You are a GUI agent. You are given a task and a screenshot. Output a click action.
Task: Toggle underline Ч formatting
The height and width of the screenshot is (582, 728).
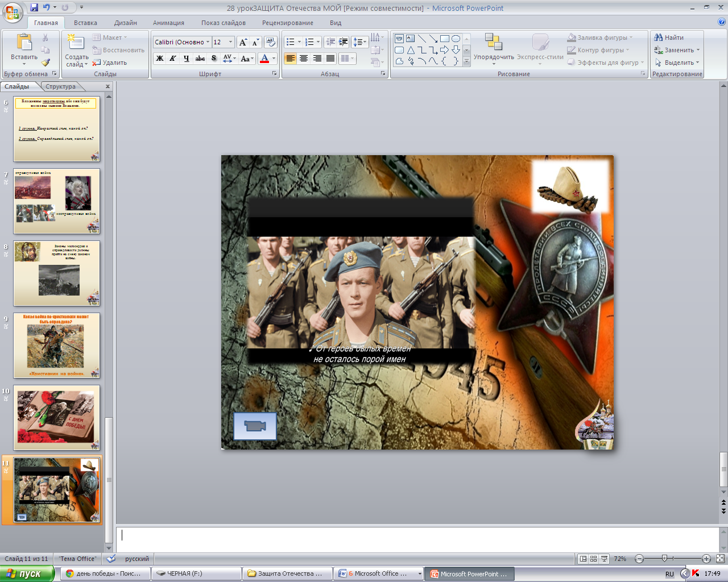(x=186, y=58)
